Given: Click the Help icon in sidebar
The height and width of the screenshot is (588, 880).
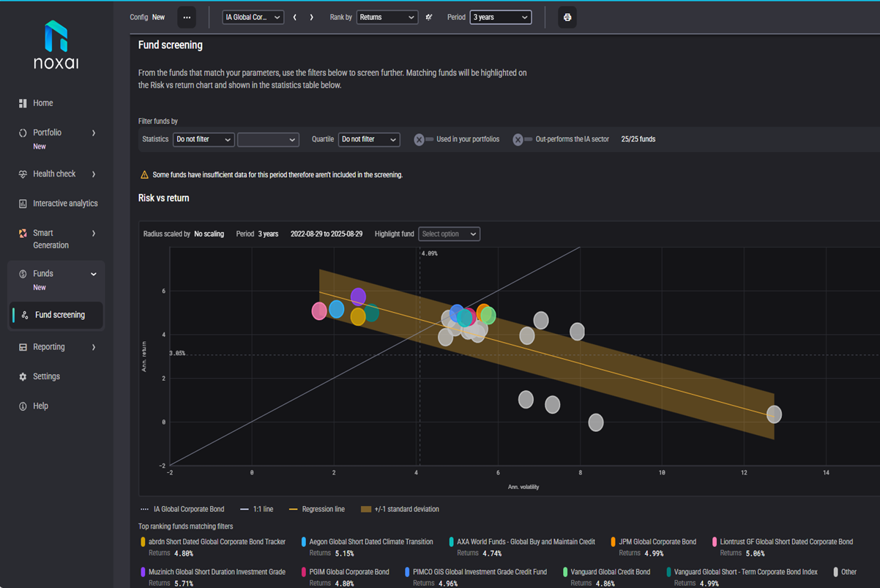Looking at the screenshot, I should coord(23,406).
